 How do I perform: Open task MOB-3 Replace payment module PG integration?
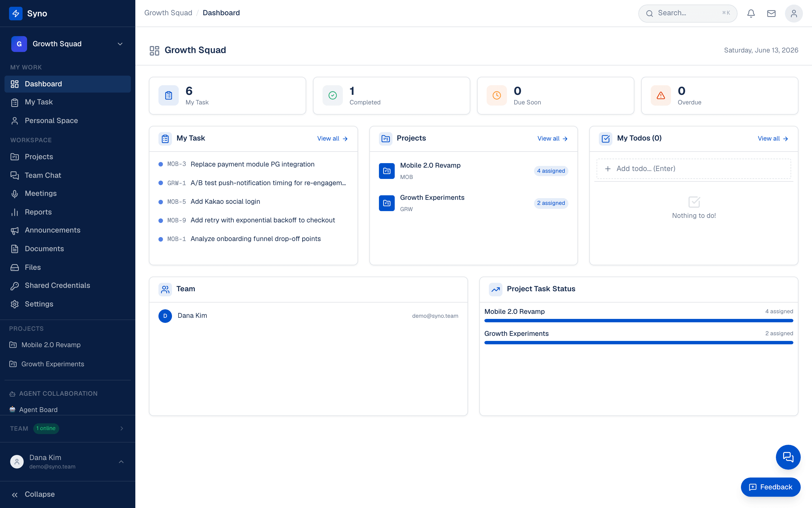(x=253, y=164)
